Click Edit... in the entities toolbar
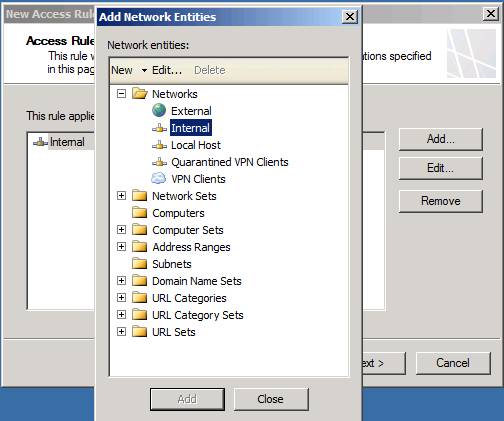 pos(167,70)
